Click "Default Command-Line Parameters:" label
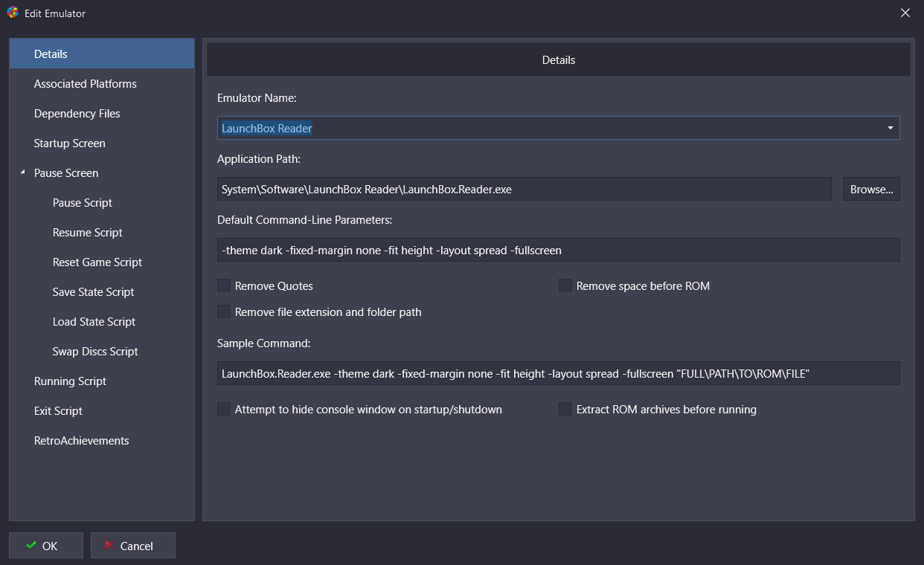This screenshot has width=924, height=565. tap(304, 219)
